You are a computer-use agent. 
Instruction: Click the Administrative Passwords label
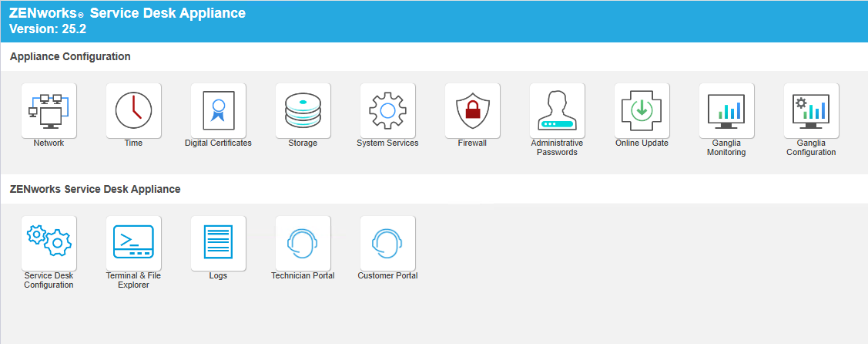click(557, 147)
